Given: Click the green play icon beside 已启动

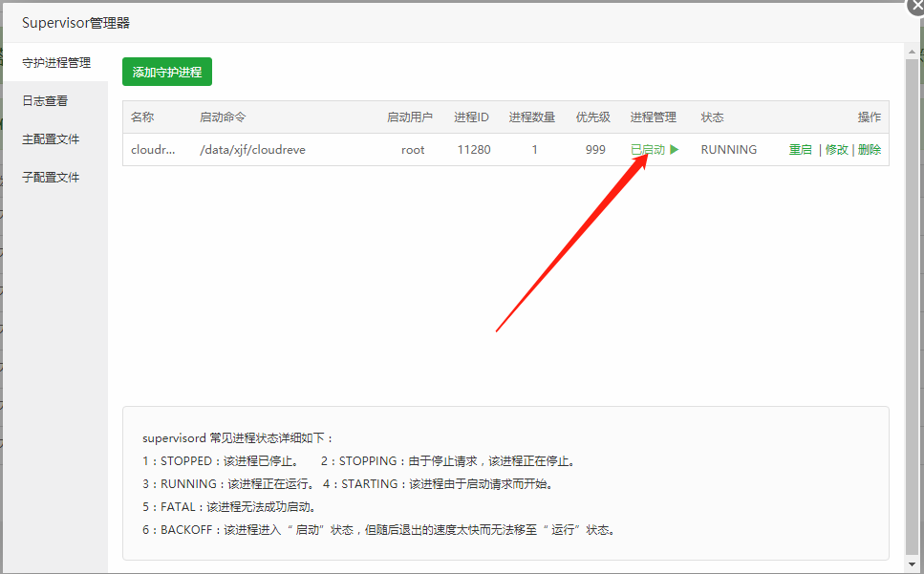Looking at the screenshot, I should click(x=675, y=150).
